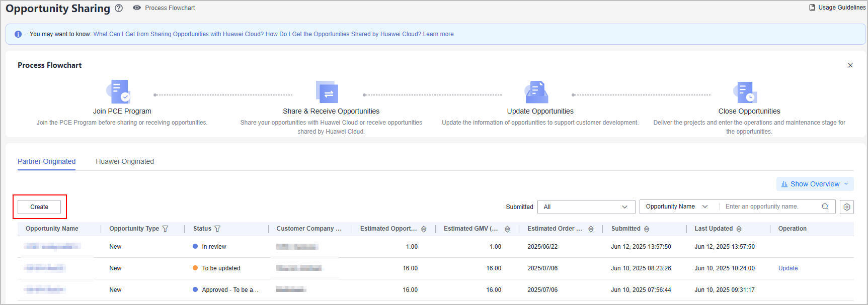Open the Opportunity Name search type dropdown
The width and height of the screenshot is (868, 305).
click(x=676, y=207)
